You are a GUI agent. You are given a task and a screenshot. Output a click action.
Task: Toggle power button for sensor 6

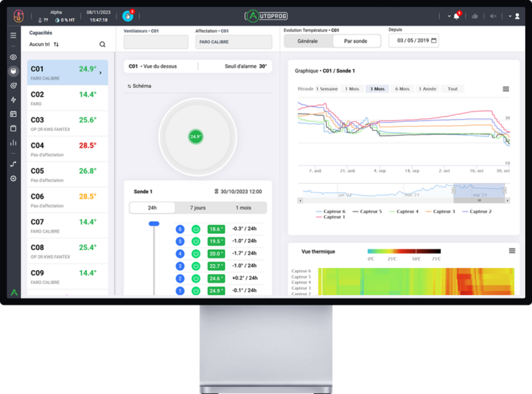click(x=195, y=229)
